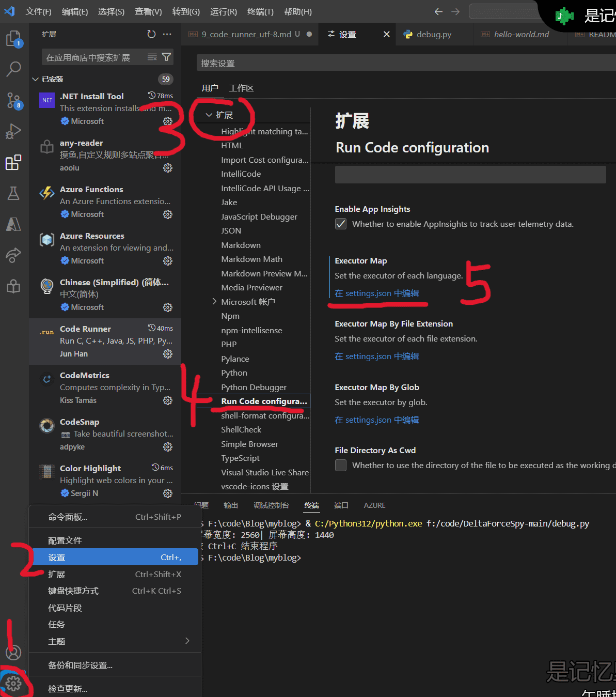Uncheck the Enable App Insights checkbox
The height and width of the screenshot is (697, 616).
[x=340, y=224]
